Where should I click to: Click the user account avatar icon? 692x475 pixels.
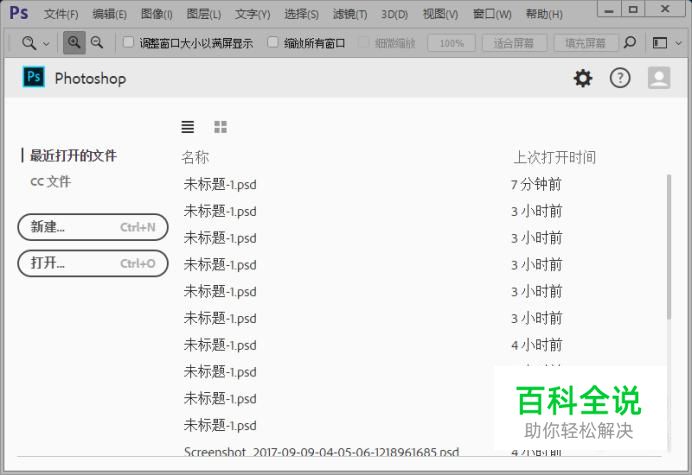pyautogui.click(x=659, y=78)
